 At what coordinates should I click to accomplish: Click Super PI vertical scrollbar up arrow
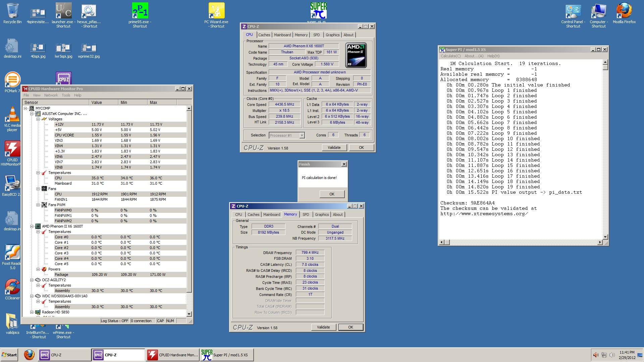click(605, 62)
